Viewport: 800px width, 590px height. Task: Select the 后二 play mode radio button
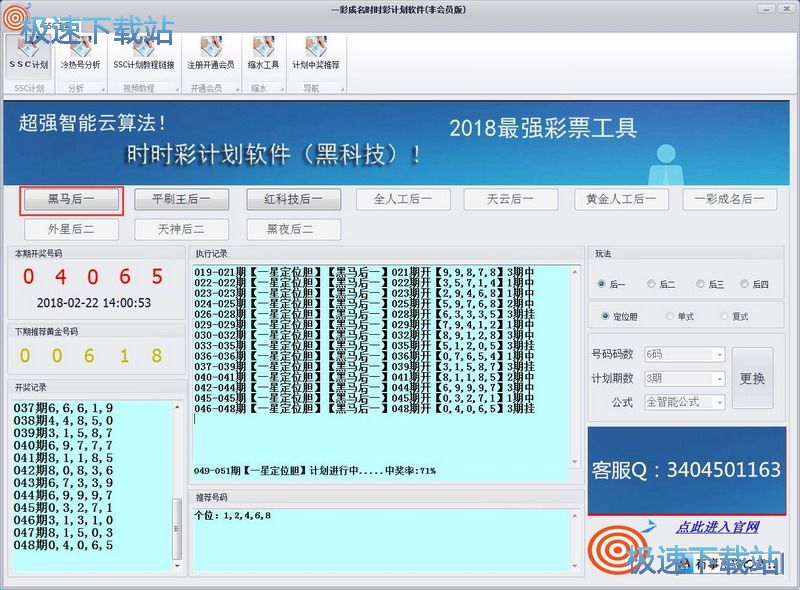point(652,284)
